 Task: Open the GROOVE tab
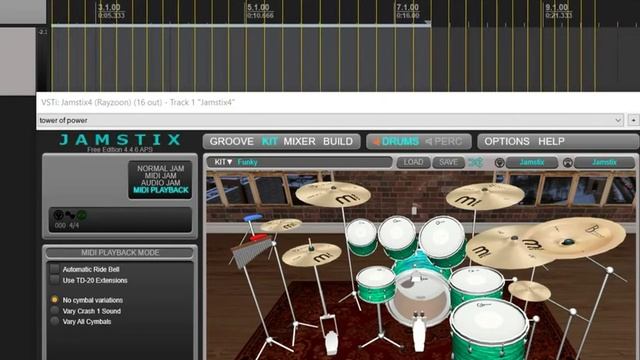231,141
